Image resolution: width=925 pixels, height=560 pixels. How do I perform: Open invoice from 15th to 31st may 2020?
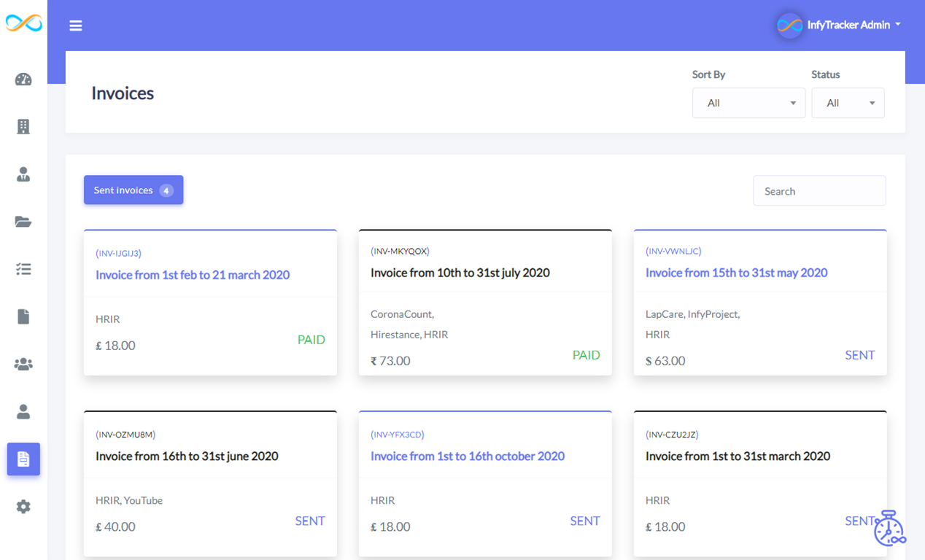(736, 272)
